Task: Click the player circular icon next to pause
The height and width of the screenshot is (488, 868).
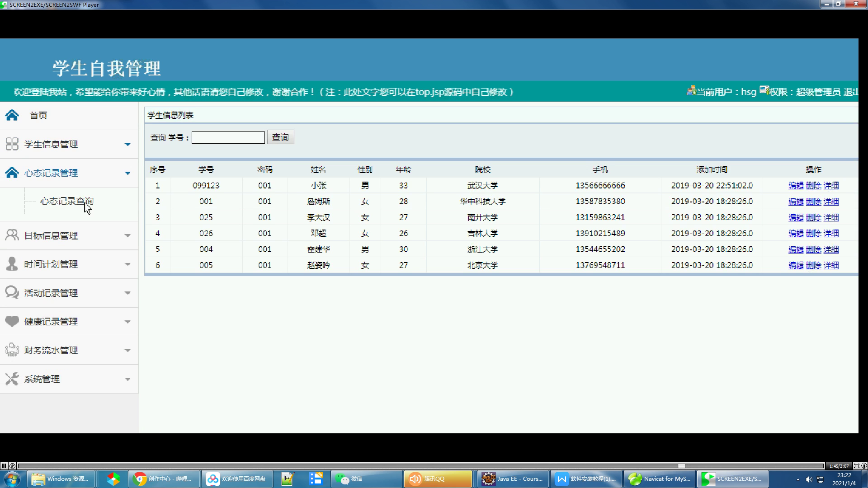Action: tap(13, 466)
